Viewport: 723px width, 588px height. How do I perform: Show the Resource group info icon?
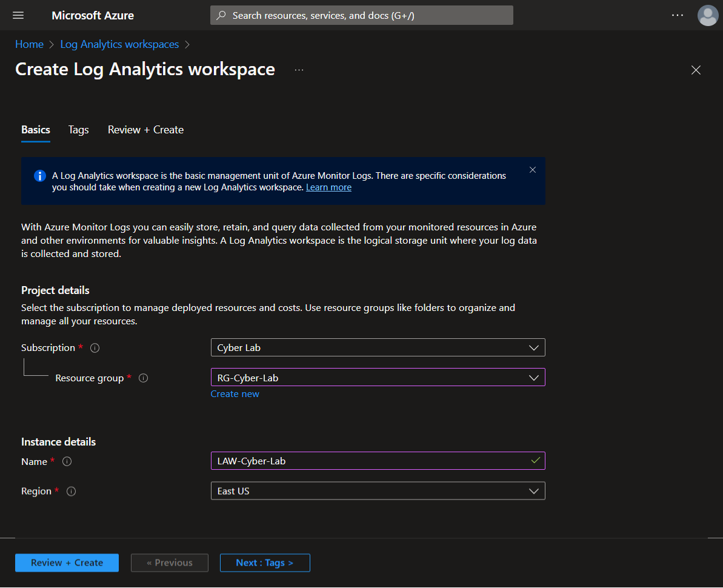pos(144,378)
